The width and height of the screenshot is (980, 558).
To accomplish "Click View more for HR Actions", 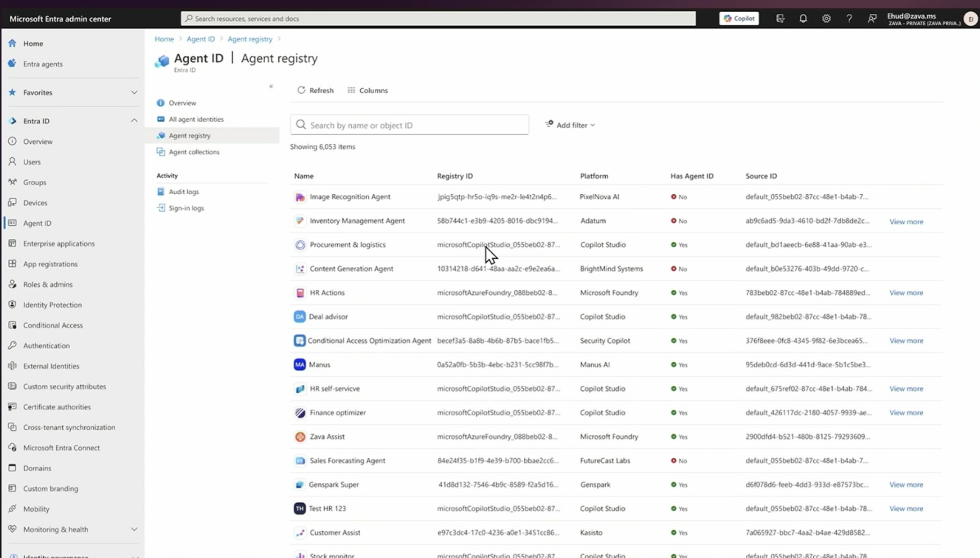I will coord(906,293).
